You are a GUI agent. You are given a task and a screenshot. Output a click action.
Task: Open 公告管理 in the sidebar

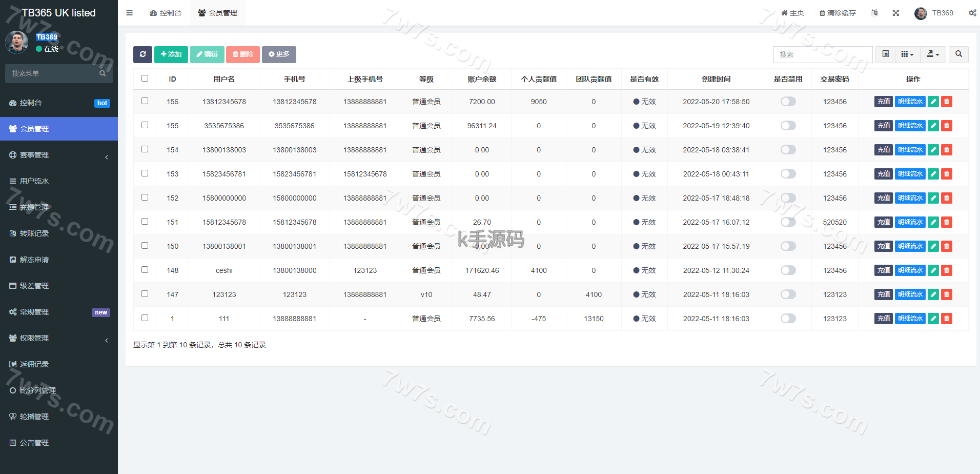(59, 443)
